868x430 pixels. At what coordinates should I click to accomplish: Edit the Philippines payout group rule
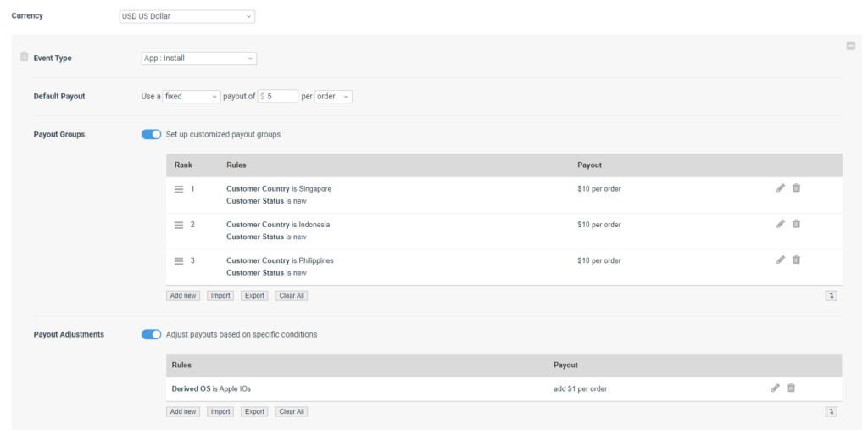(781, 260)
